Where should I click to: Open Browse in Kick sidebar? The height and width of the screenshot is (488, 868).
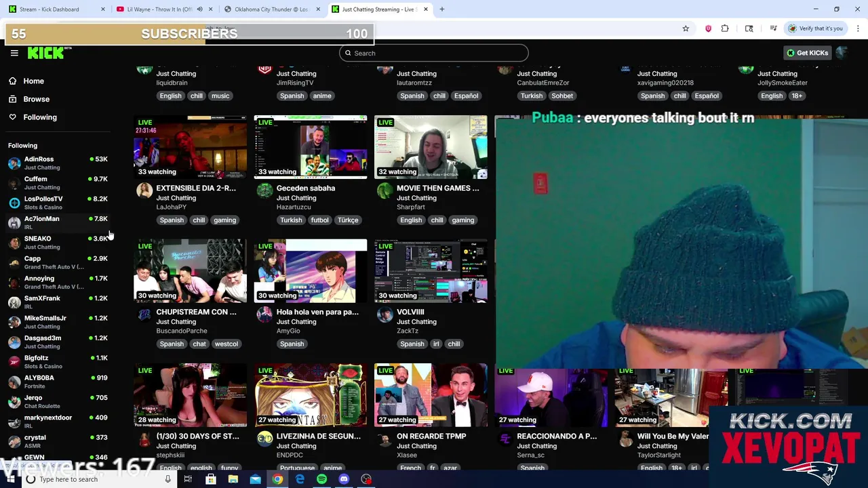(x=36, y=99)
